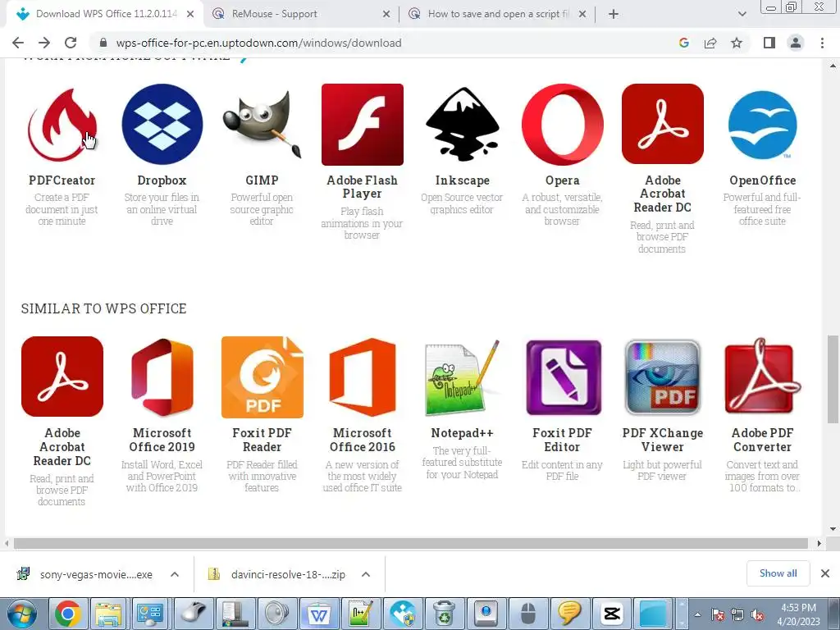Image resolution: width=840 pixels, height=630 pixels.
Task: Select the GIMP mascot icon
Action: point(262,125)
